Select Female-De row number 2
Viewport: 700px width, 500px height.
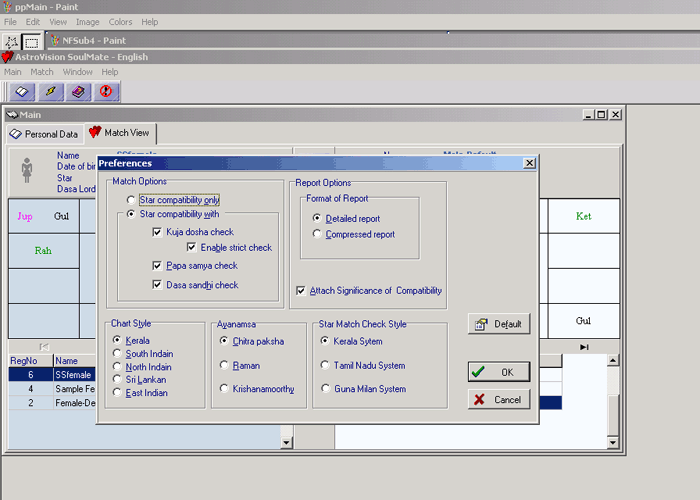(52, 403)
